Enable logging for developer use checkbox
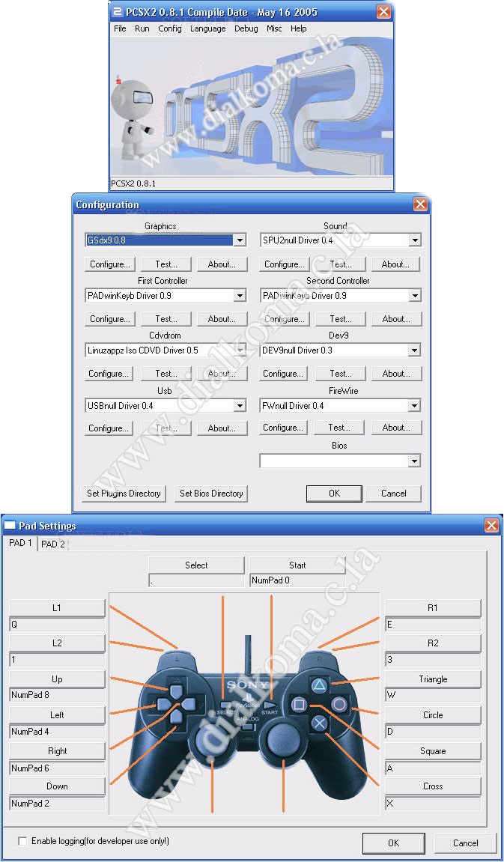504x862 pixels. [22, 841]
